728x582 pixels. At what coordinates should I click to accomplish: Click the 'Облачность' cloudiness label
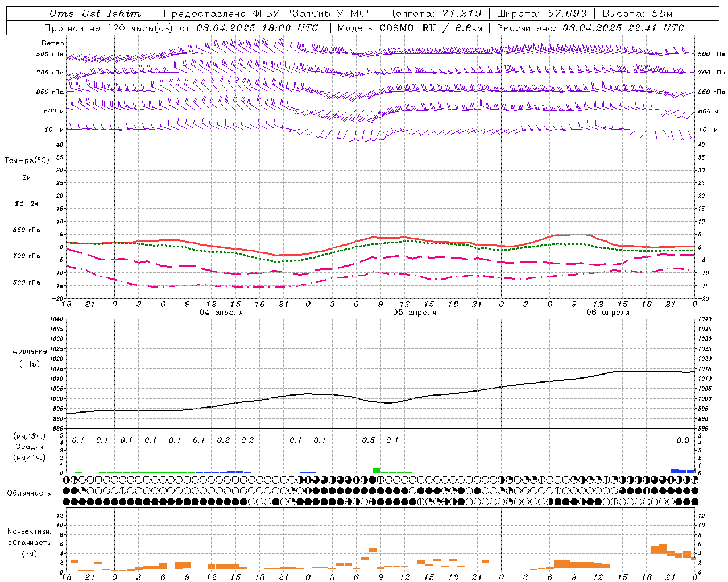(29, 493)
